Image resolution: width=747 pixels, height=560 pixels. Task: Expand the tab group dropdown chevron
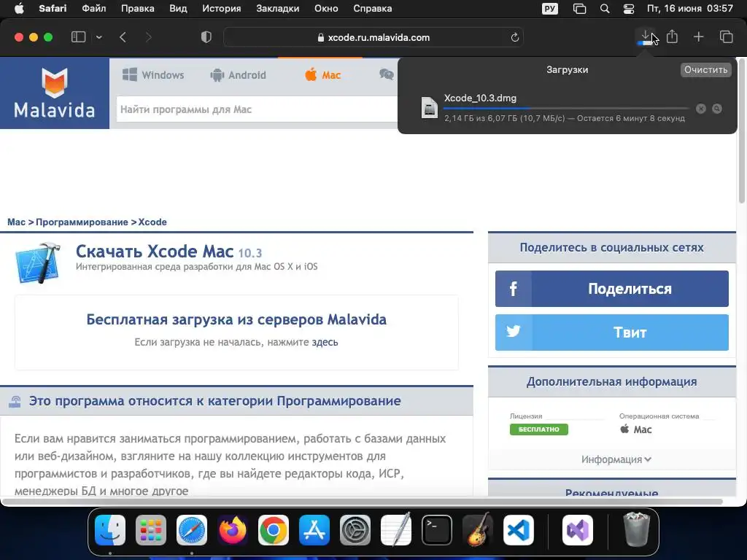click(99, 37)
